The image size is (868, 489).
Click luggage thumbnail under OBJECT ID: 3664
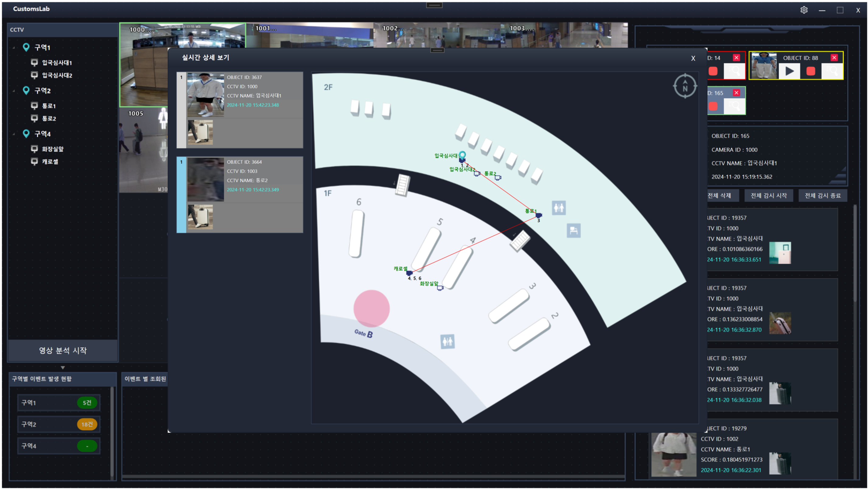point(200,217)
